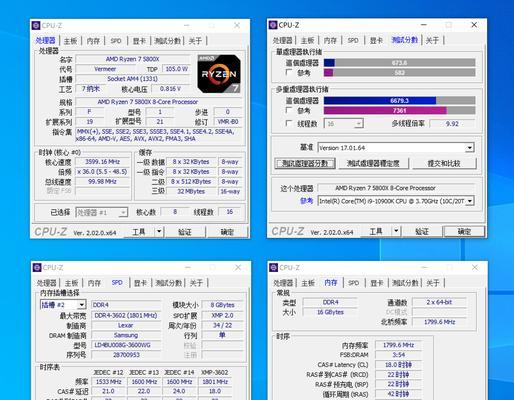Click the CPU-Z title icon in the memory timings window
The image size is (514, 400).
tap(274, 267)
